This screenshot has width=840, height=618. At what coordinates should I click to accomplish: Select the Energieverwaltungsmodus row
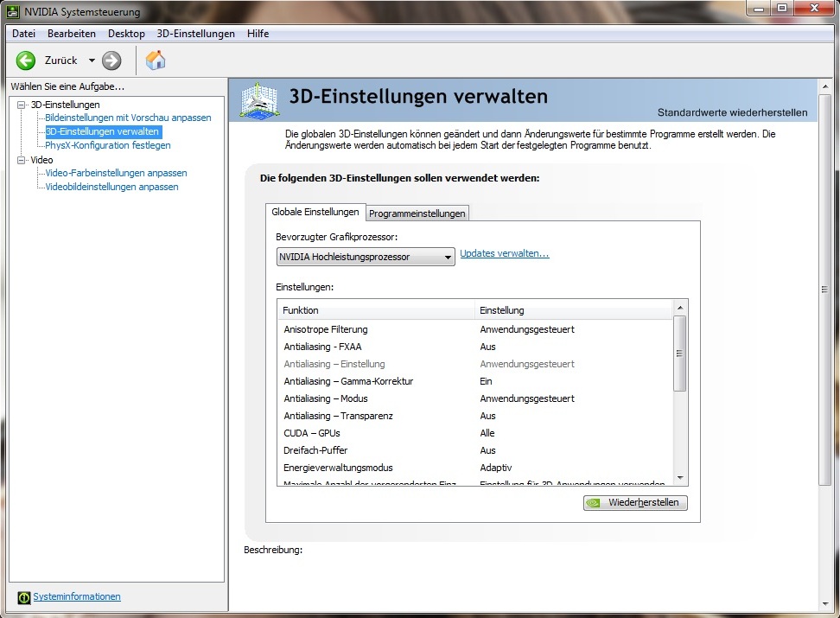point(474,468)
